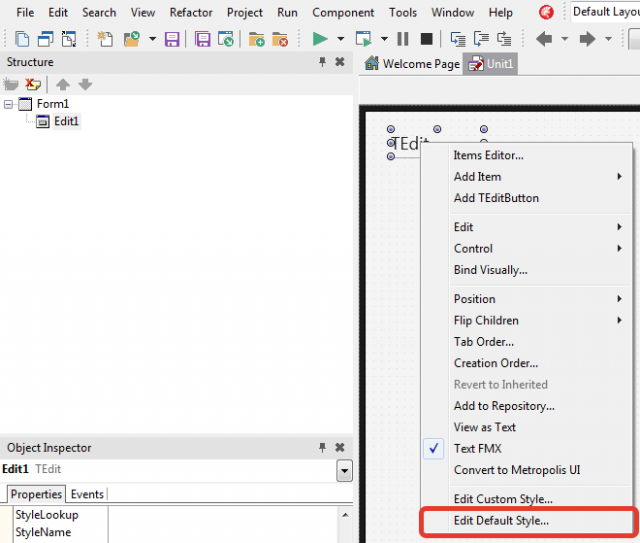Image resolution: width=640 pixels, height=543 pixels.
Task: Delete selected item in Structure toolbar
Action: point(33,85)
